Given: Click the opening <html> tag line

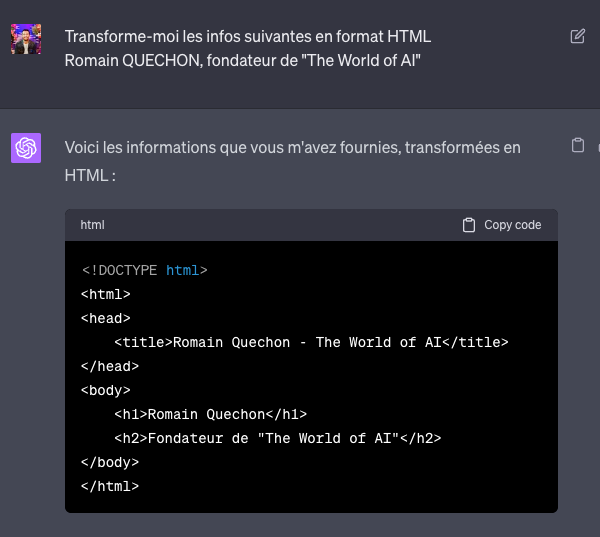Looking at the screenshot, I should tap(106, 294).
